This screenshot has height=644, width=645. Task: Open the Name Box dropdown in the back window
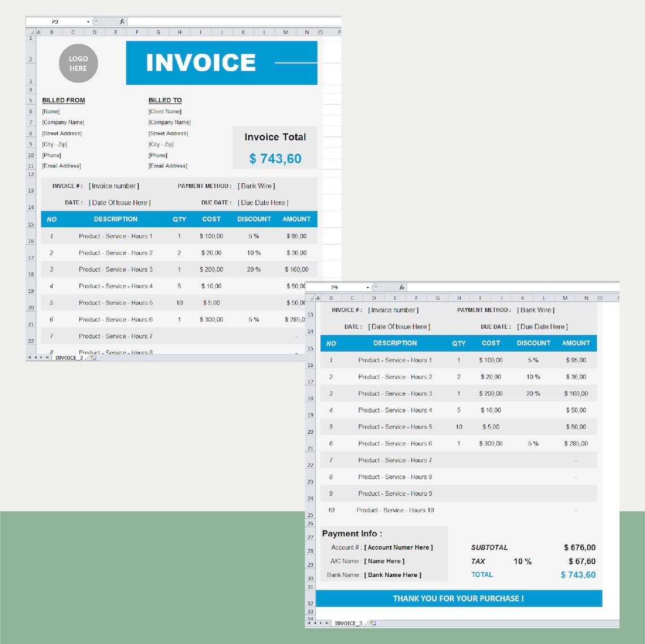(x=367, y=287)
